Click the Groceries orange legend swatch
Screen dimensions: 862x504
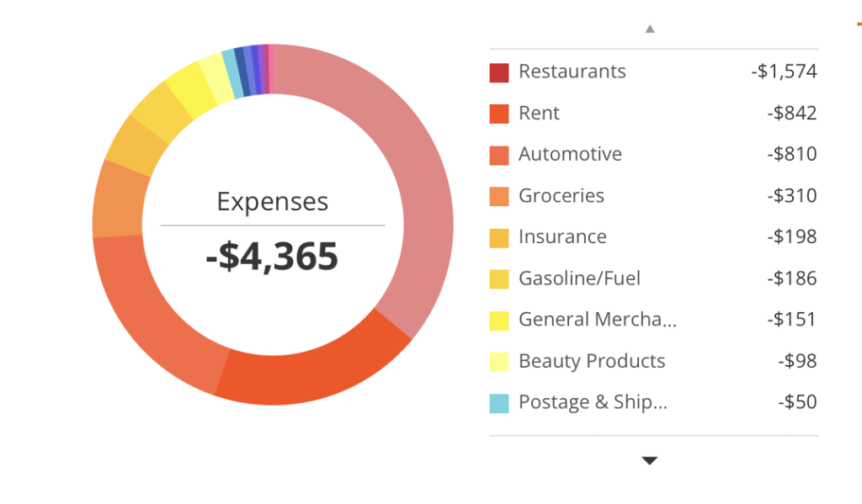[499, 196]
